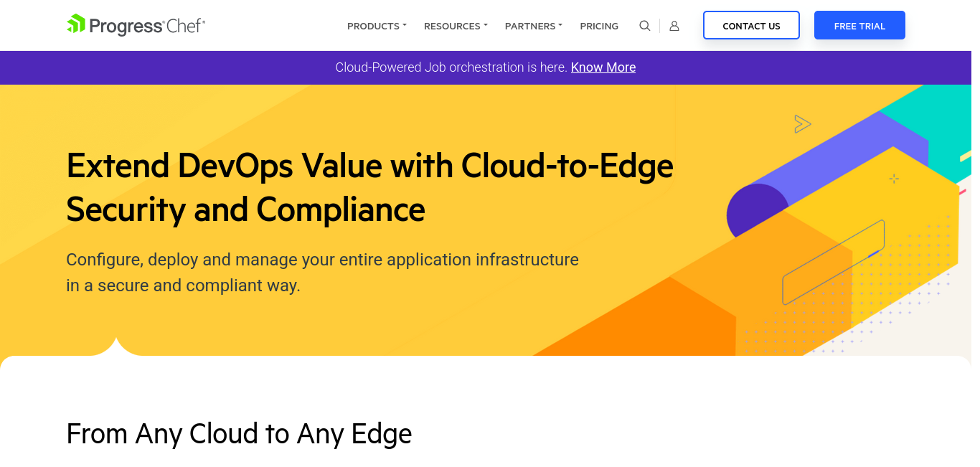Click the From Any Cloud to Any Edge heading
The image size is (980, 467).
[239, 434]
